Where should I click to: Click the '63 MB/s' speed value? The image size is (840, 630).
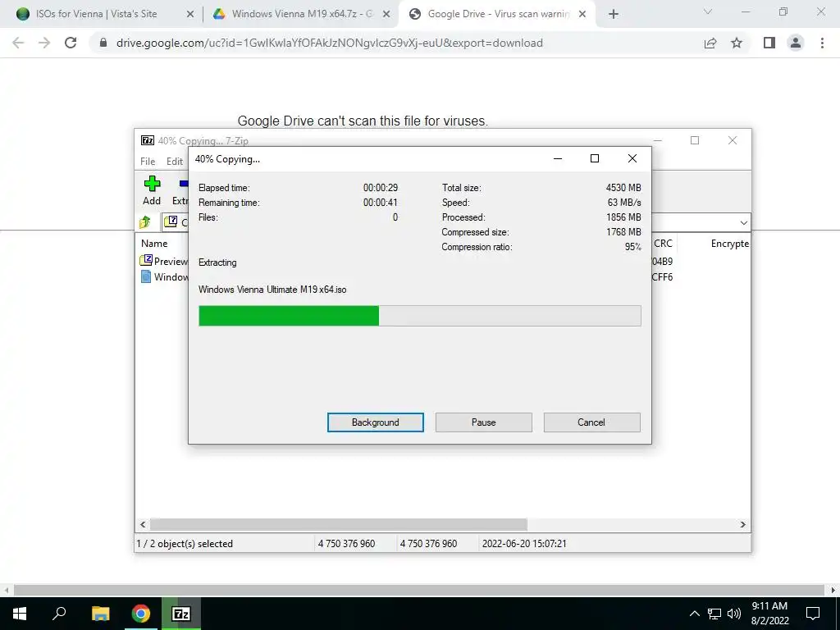[x=624, y=203]
